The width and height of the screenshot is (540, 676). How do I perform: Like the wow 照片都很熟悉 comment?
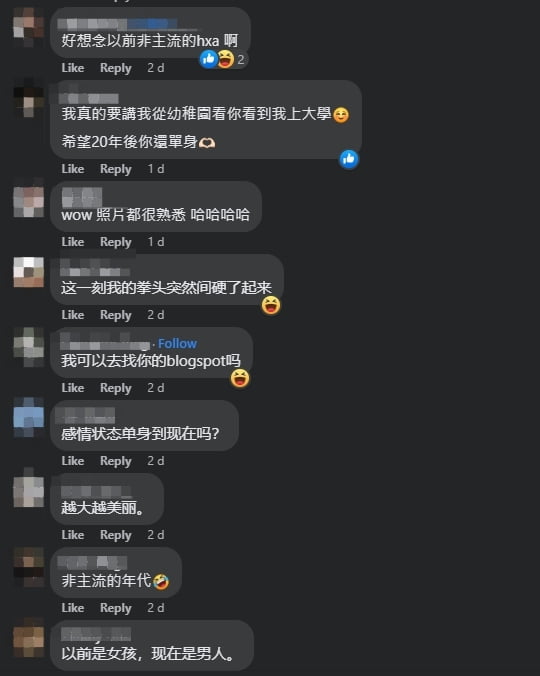click(72, 242)
